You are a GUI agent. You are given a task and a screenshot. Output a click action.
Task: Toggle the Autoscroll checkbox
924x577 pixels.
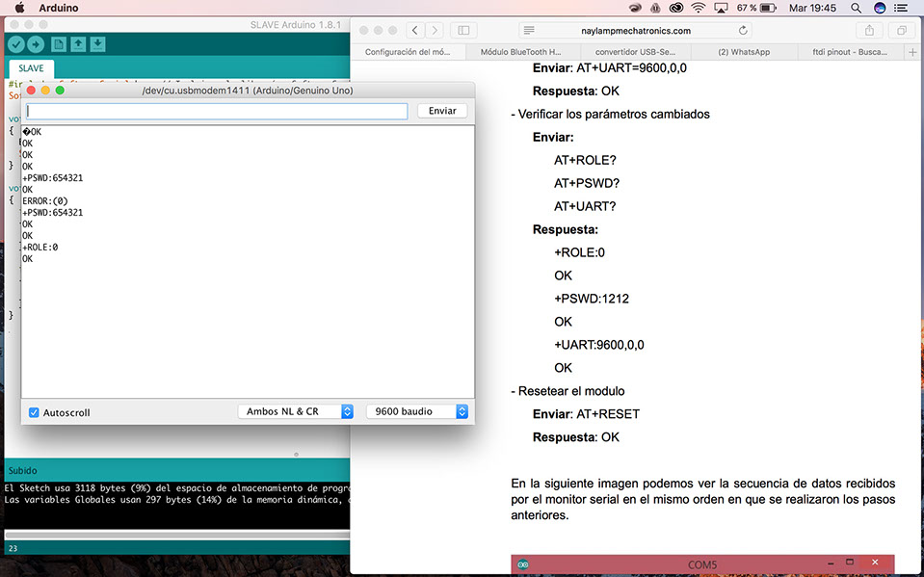pos(34,412)
